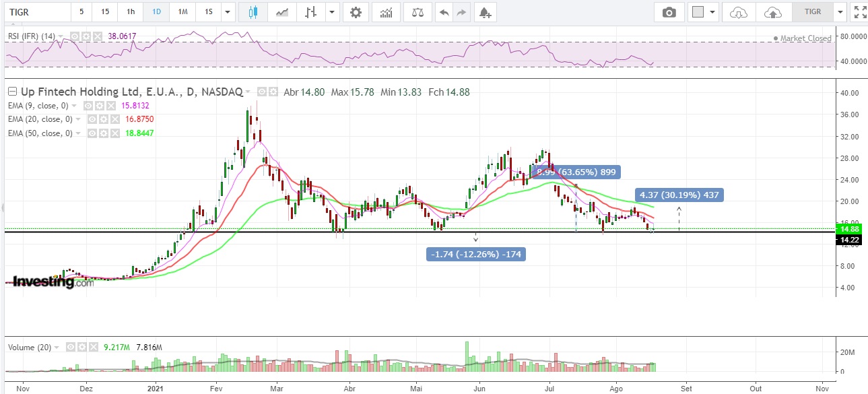Open Volume indicator settings gear
Image resolution: width=868 pixels, height=394 pixels.
point(83,347)
